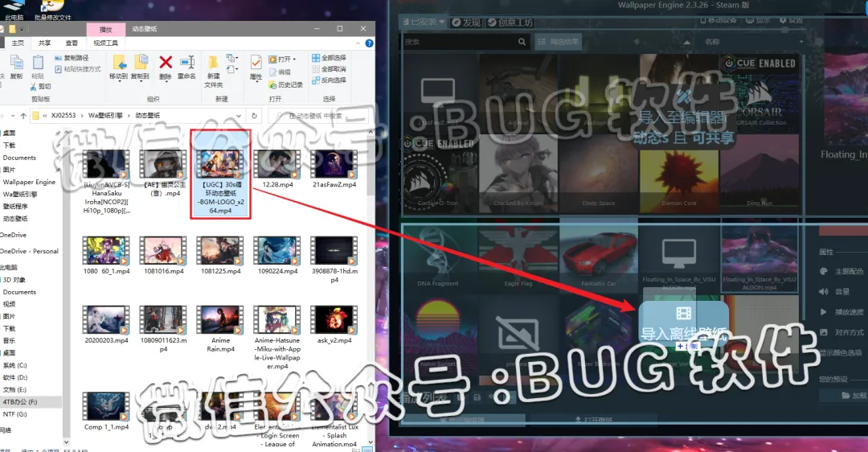
Task: Select the Demon Core wallpaper
Action: [x=679, y=174]
